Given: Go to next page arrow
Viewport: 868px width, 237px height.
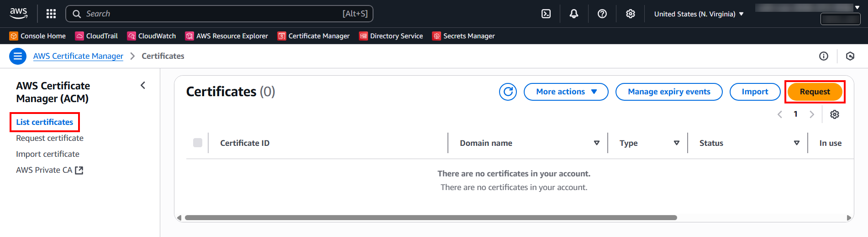Looking at the screenshot, I should [x=812, y=114].
